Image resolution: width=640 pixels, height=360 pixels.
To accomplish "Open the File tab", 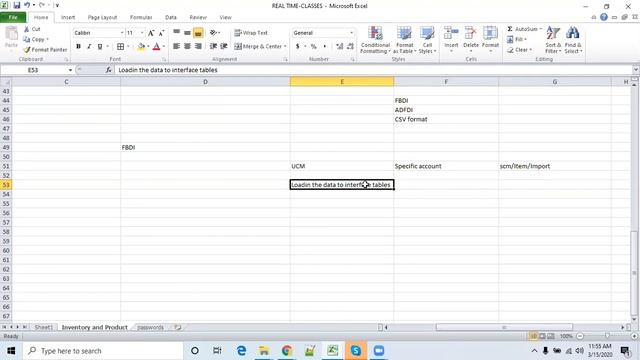I will pyautogui.click(x=13, y=17).
